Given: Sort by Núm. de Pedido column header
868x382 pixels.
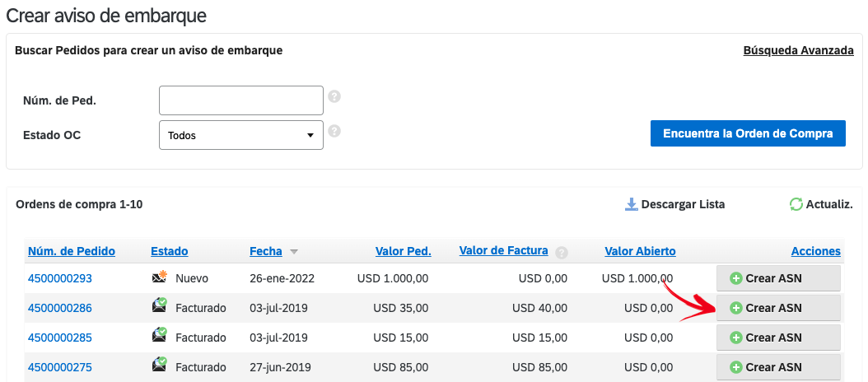Looking at the screenshot, I should (72, 251).
